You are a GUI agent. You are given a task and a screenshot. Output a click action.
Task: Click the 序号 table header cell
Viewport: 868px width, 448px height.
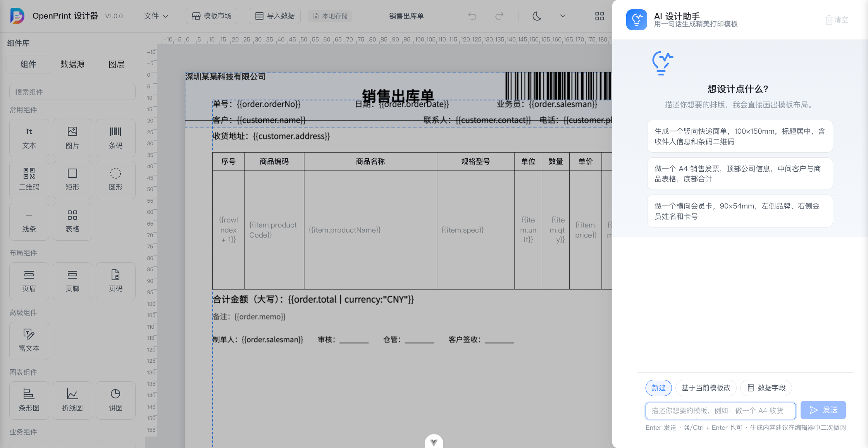[x=228, y=162]
